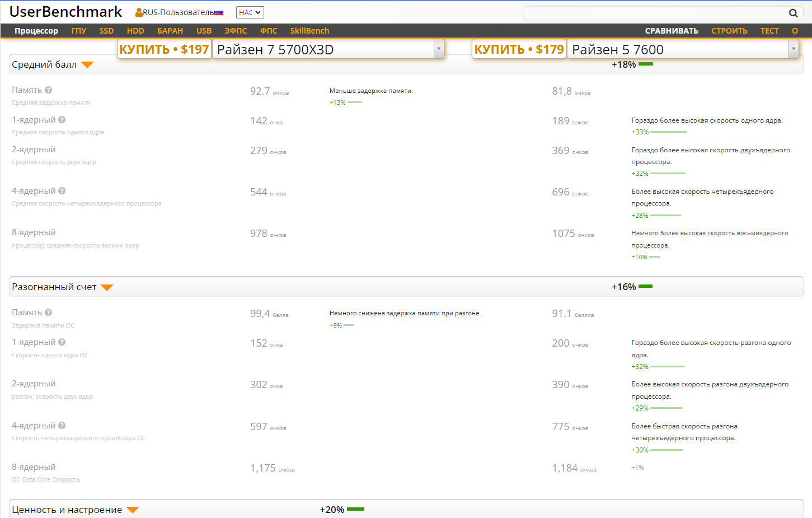Screen dimensions: 812x518
Task: Collapse the Средний балл section arrow
Action: (87, 65)
